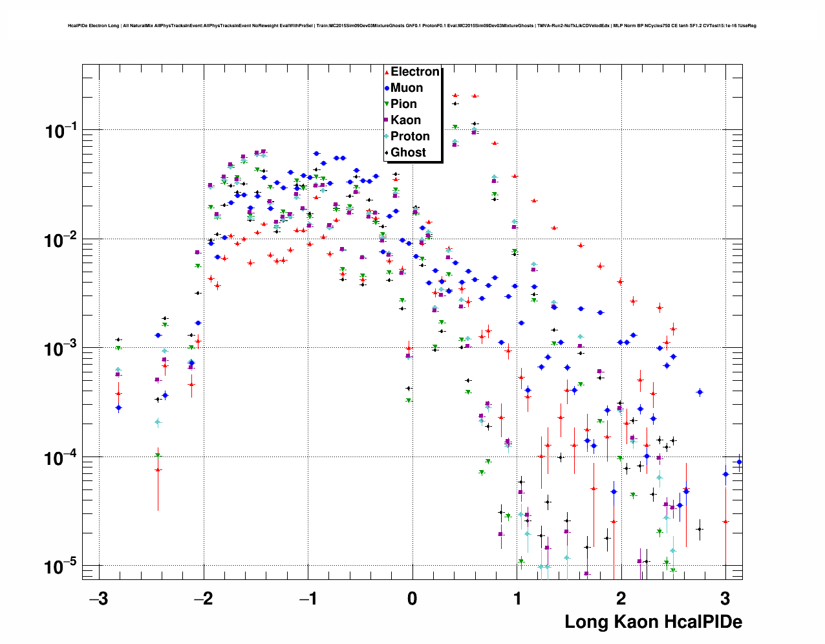
Task: Select the x-axis tick label '3'
Action: [725, 598]
